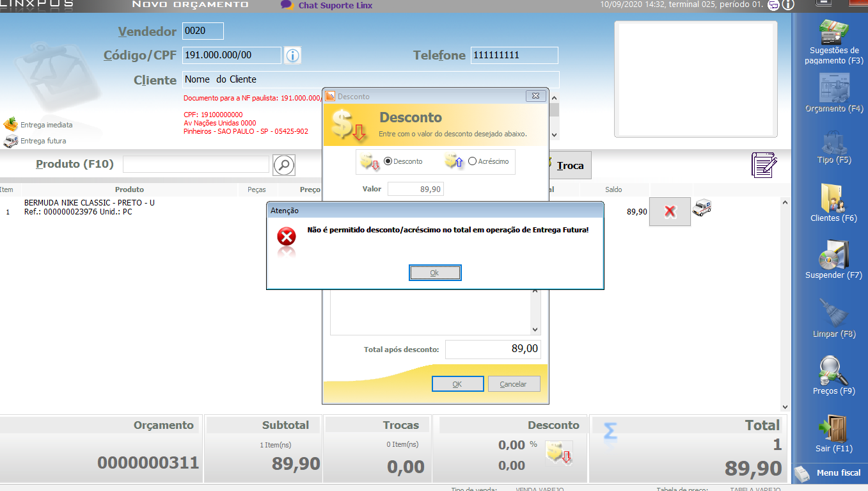This screenshot has width=868, height=491.
Task: Open Clientes (F6) from the sidebar
Action: point(833,204)
